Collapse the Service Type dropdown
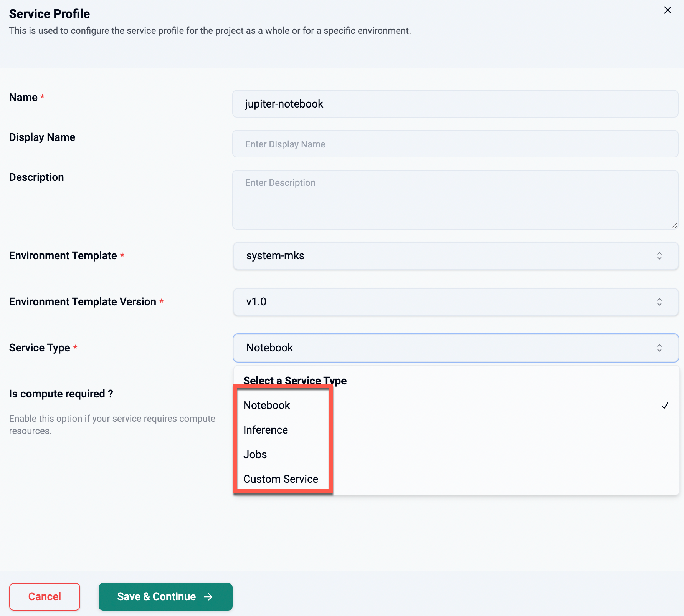This screenshot has height=616, width=684. coord(456,348)
